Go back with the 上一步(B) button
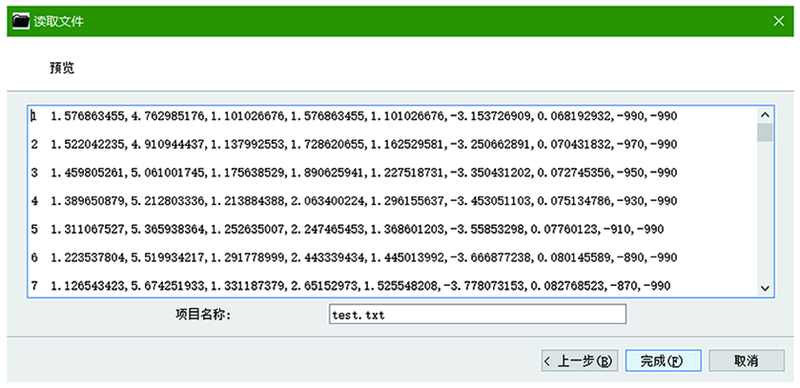 [580, 361]
